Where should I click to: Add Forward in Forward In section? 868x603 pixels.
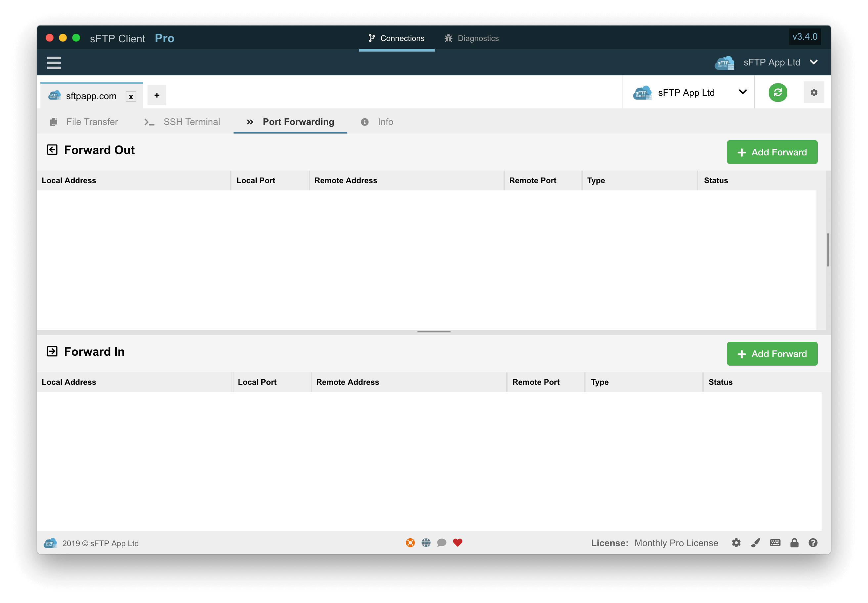point(772,354)
